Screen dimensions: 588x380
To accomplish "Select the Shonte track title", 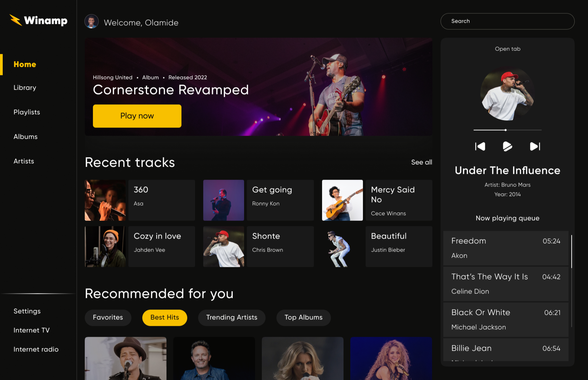I will tap(266, 236).
